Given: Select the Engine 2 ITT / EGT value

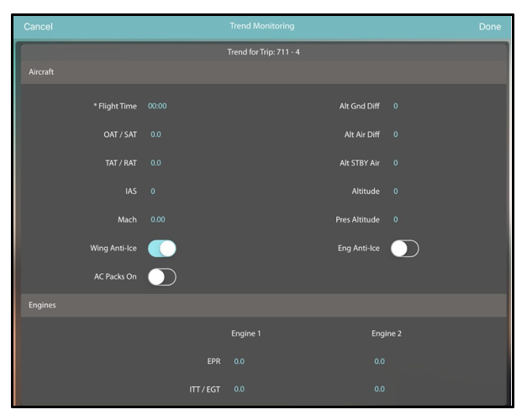Looking at the screenshot, I should click(380, 390).
